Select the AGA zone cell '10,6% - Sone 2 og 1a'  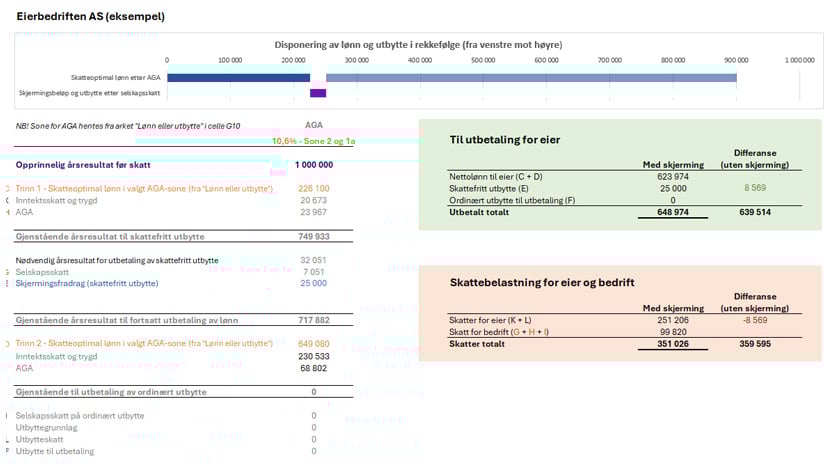313,141
